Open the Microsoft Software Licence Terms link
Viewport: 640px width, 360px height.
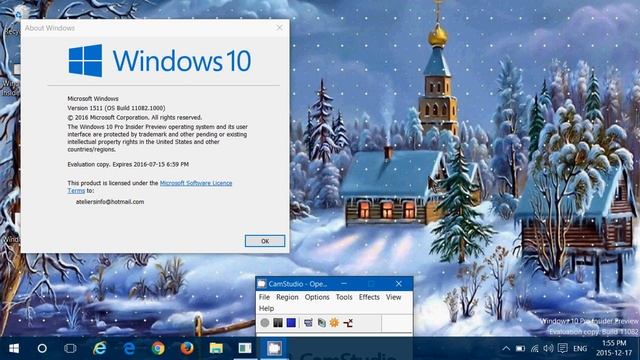(196, 183)
